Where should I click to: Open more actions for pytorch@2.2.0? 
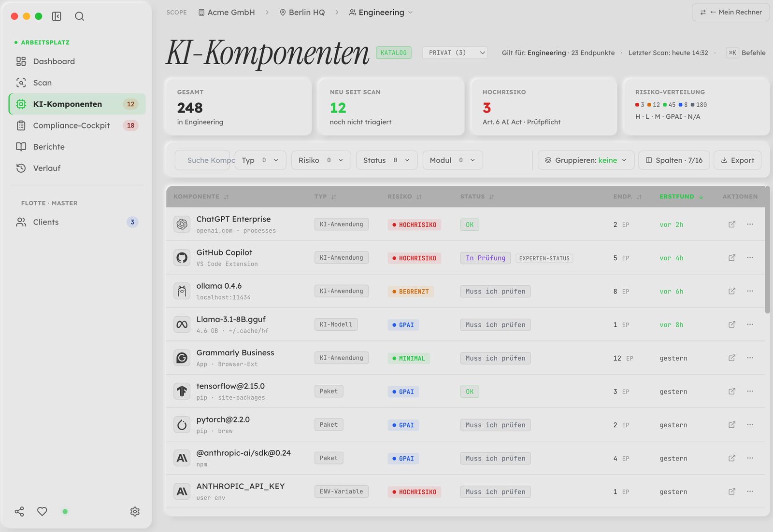pos(750,425)
